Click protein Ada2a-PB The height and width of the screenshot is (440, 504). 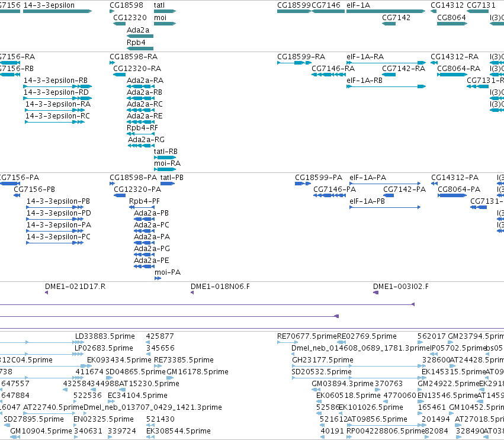(151, 213)
